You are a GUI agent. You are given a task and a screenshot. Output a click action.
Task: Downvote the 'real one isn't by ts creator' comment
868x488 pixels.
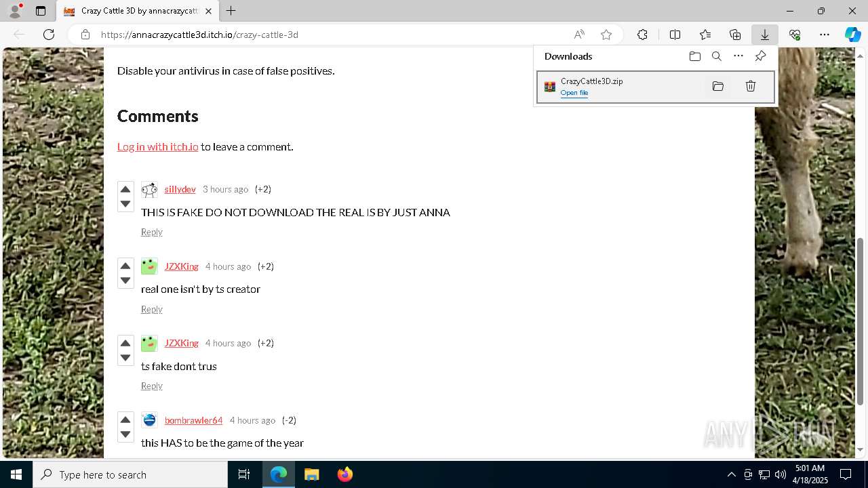[125, 281]
